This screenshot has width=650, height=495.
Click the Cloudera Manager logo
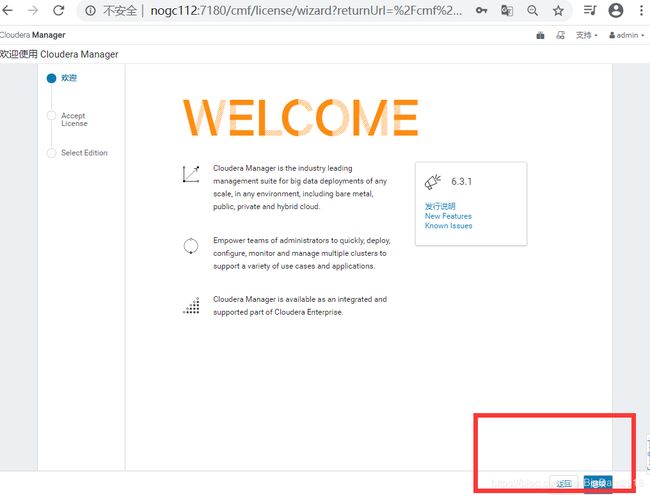coord(33,35)
